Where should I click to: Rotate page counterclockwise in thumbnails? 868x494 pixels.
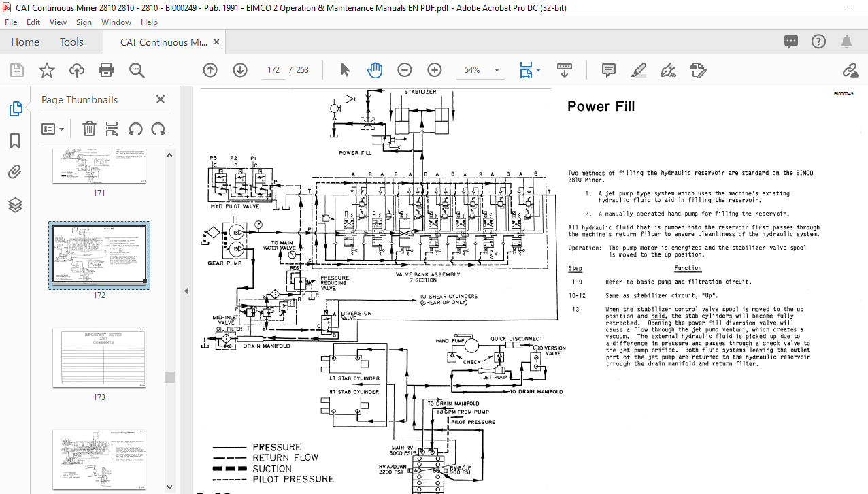click(x=135, y=129)
